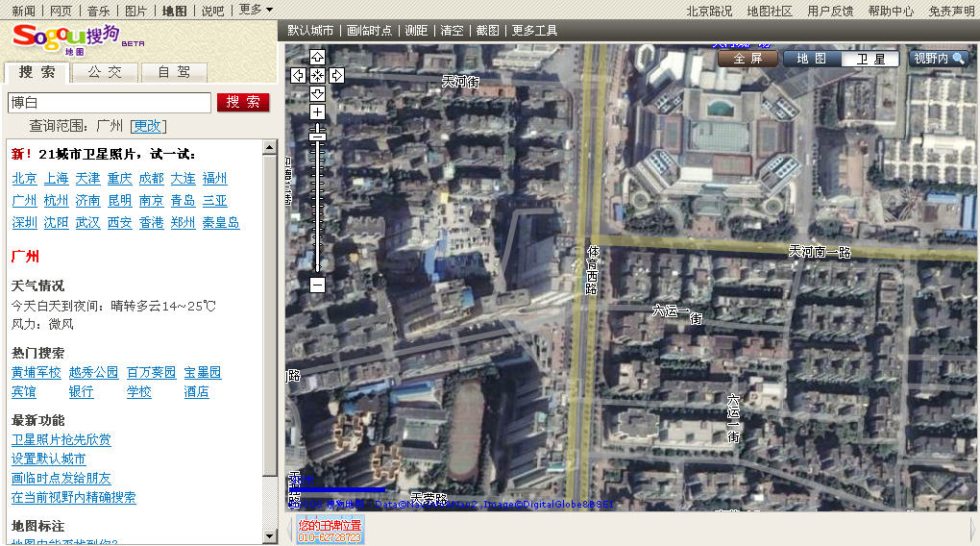
Task: Click the 您的王牌位置 advertisement banner
Action: pos(330,531)
